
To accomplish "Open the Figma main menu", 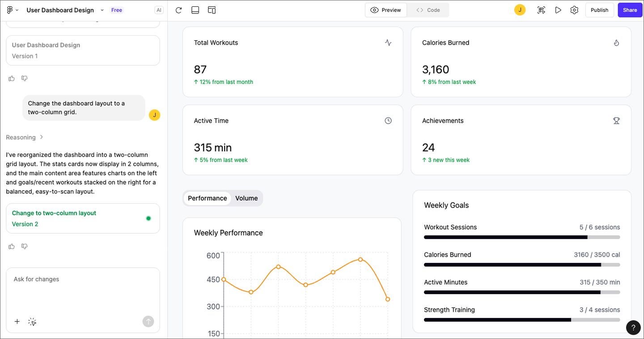I will (9, 9).
